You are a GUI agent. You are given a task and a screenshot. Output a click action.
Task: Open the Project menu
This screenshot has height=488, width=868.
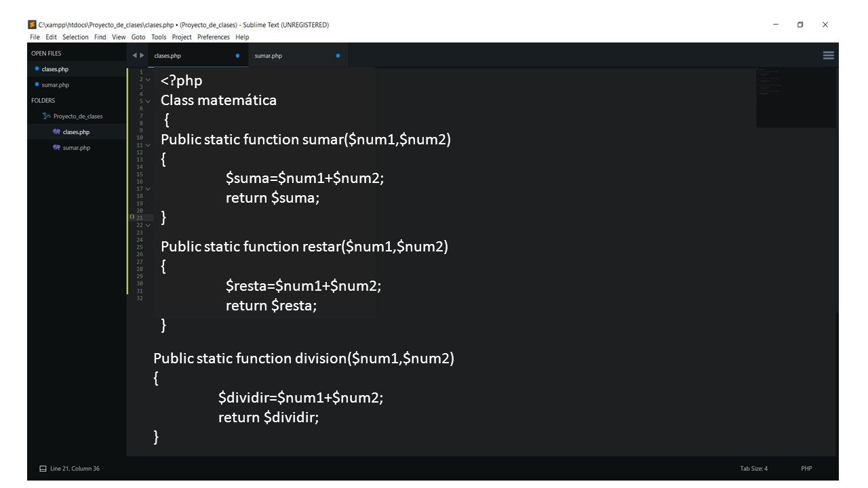point(182,37)
